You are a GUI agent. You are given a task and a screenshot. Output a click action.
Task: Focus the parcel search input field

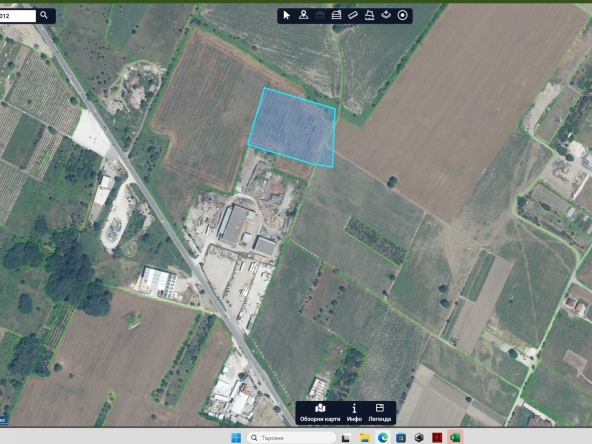[17, 16]
